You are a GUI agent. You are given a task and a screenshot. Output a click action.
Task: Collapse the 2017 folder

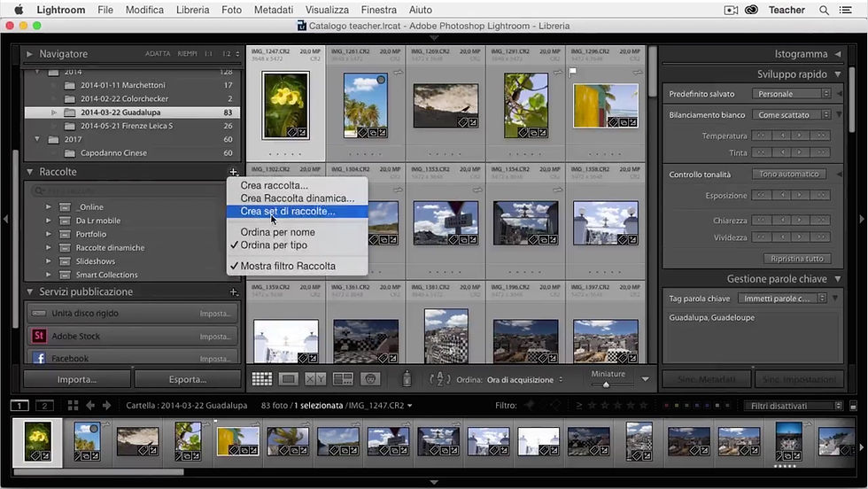point(37,140)
